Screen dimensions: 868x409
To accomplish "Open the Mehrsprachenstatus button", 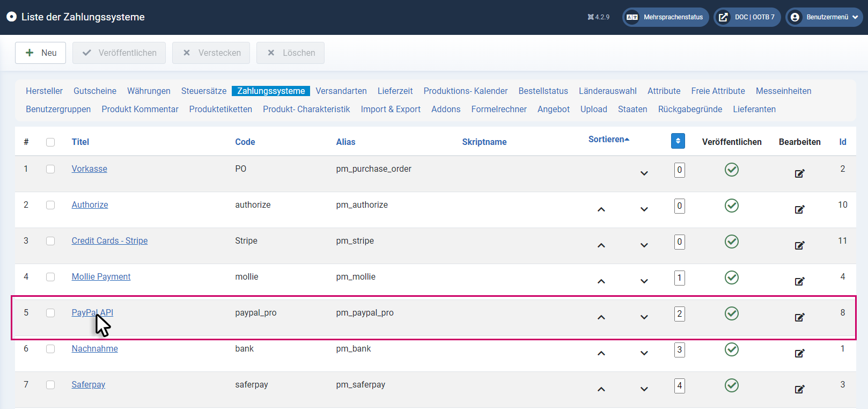I will (x=665, y=17).
